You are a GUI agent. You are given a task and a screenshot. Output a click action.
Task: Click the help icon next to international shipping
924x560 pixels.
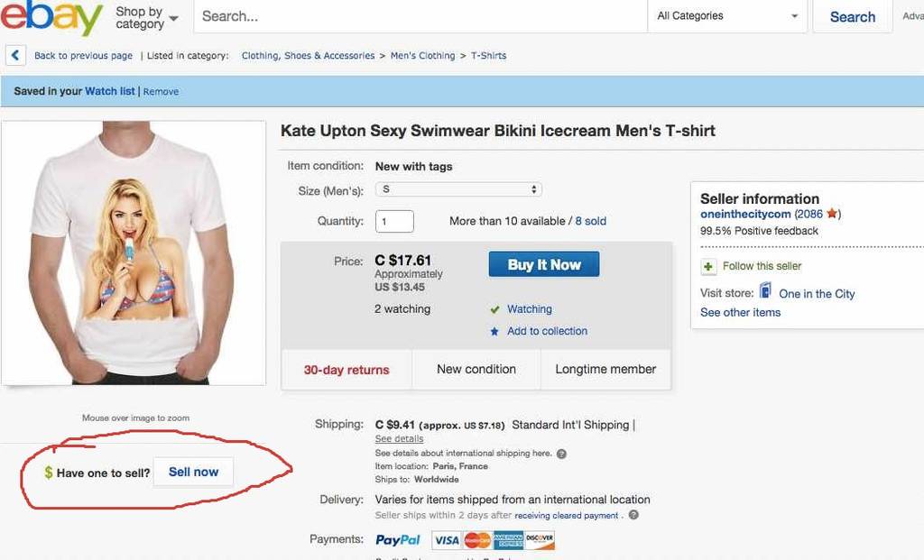pos(561,454)
